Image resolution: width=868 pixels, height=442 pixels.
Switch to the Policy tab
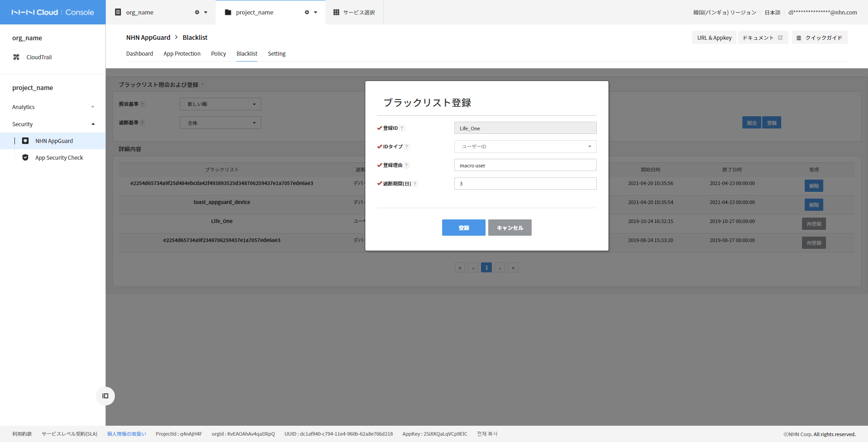coord(218,53)
